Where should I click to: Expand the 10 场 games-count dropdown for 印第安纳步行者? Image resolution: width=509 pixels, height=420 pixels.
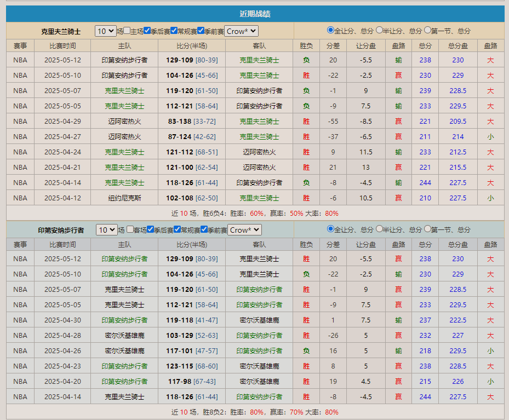coord(106,230)
